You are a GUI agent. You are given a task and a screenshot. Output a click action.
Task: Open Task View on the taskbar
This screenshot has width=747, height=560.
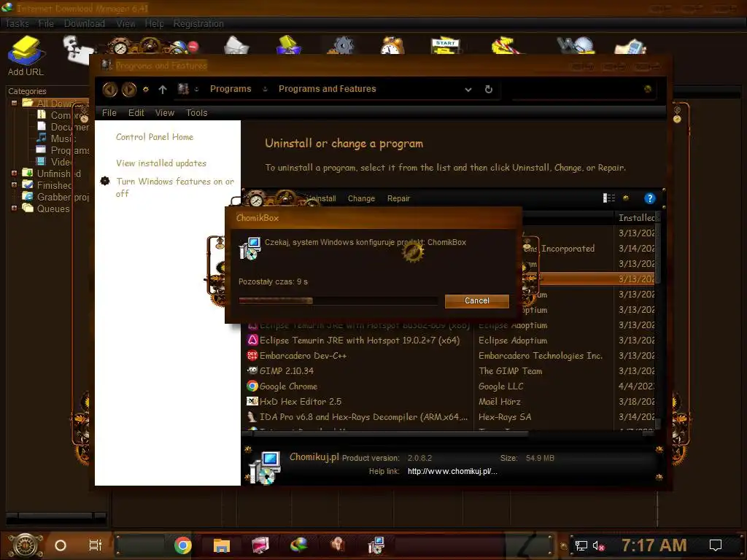point(96,545)
